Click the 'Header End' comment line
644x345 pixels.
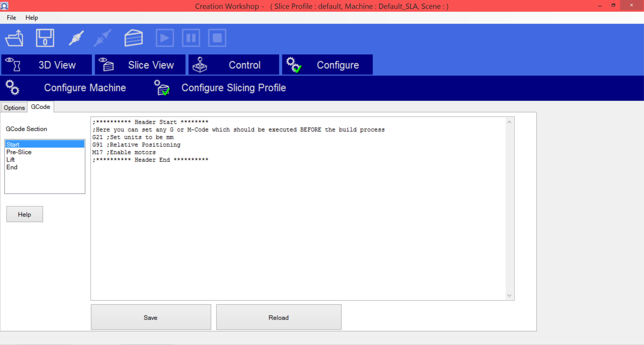click(x=150, y=160)
